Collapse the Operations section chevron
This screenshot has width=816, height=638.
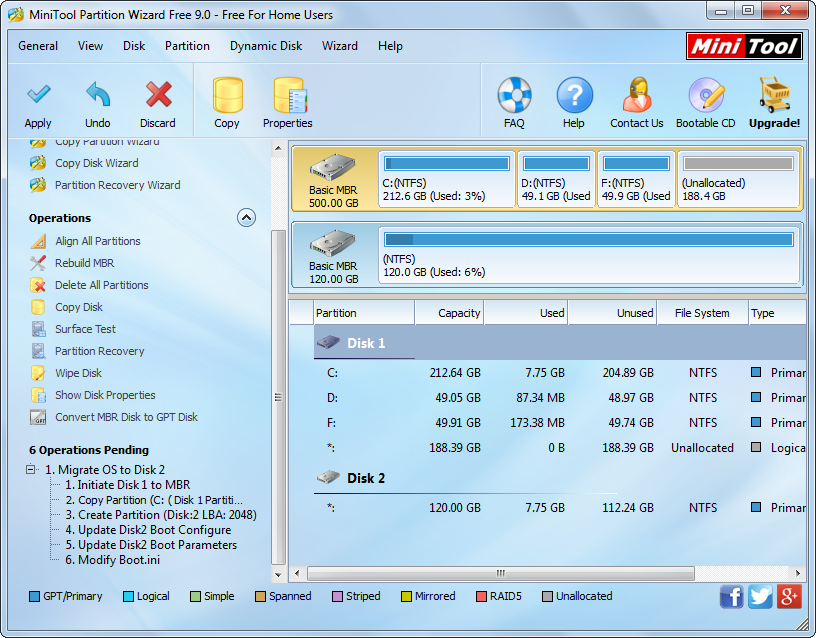click(246, 218)
